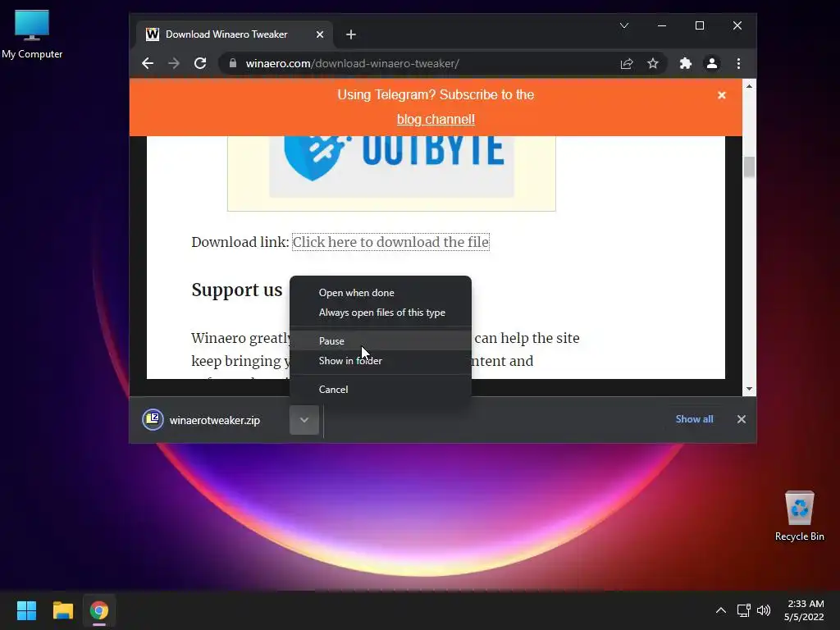Open the Windows Start menu

26,610
